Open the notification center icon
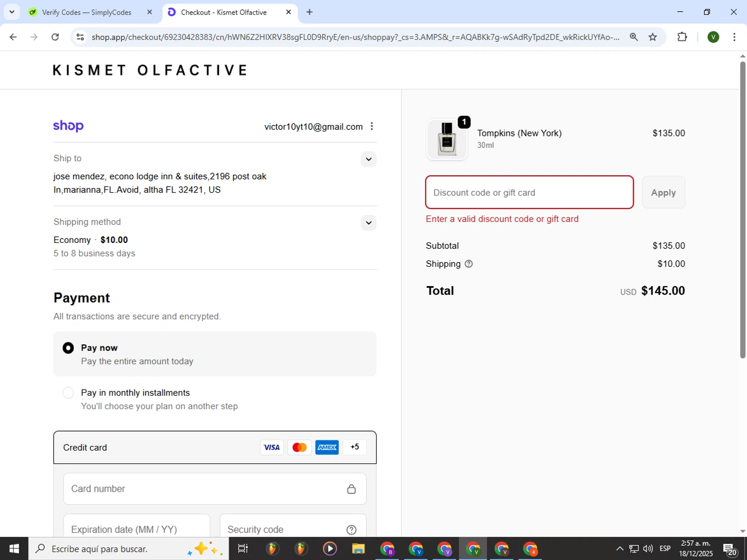 [730, 549]
